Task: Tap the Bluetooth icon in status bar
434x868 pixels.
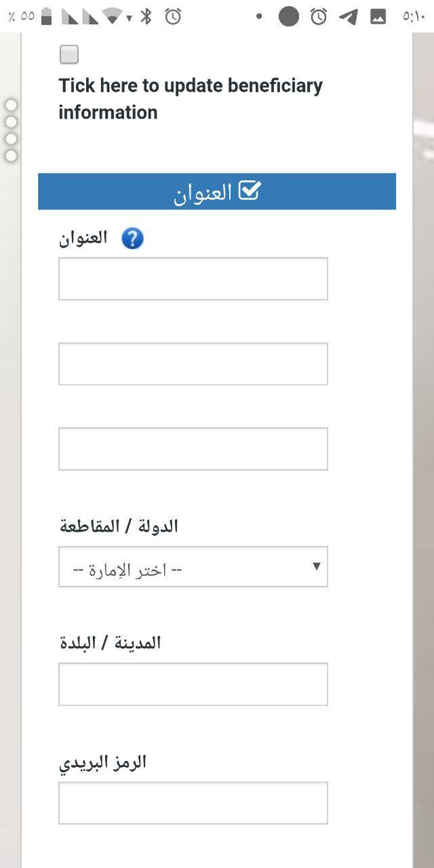Action: [146, 16]
